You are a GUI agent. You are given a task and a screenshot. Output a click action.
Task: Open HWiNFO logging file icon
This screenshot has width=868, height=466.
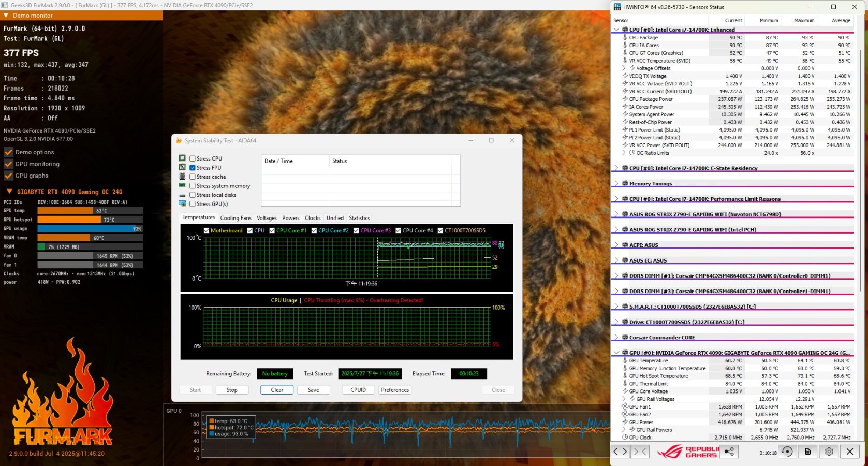807,452
